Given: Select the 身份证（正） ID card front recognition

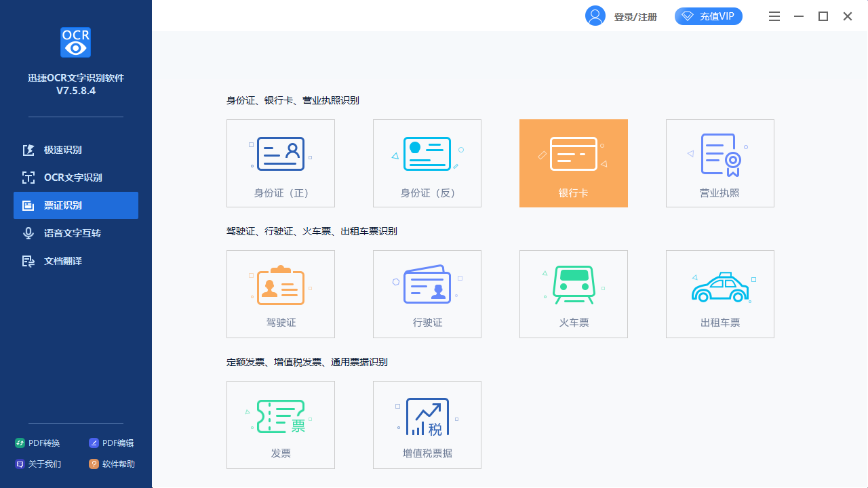Looking at the screenshot, I should click(281, 163).
